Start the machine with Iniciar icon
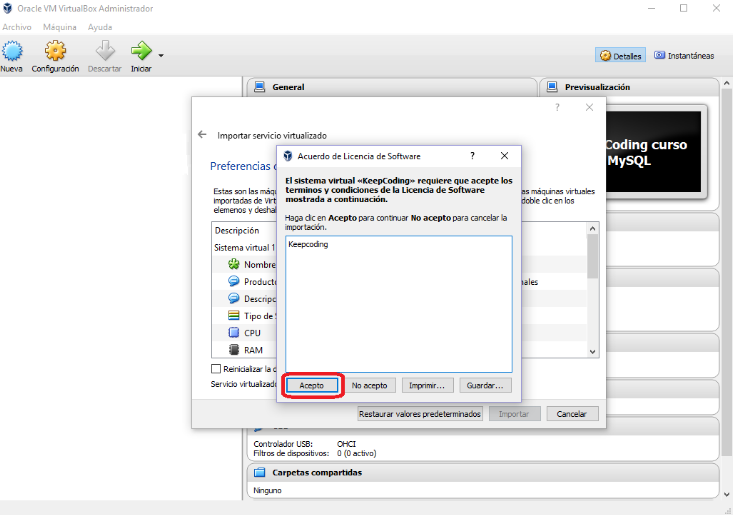The height and width of the screenshot is (515, 733). (141, 51)
